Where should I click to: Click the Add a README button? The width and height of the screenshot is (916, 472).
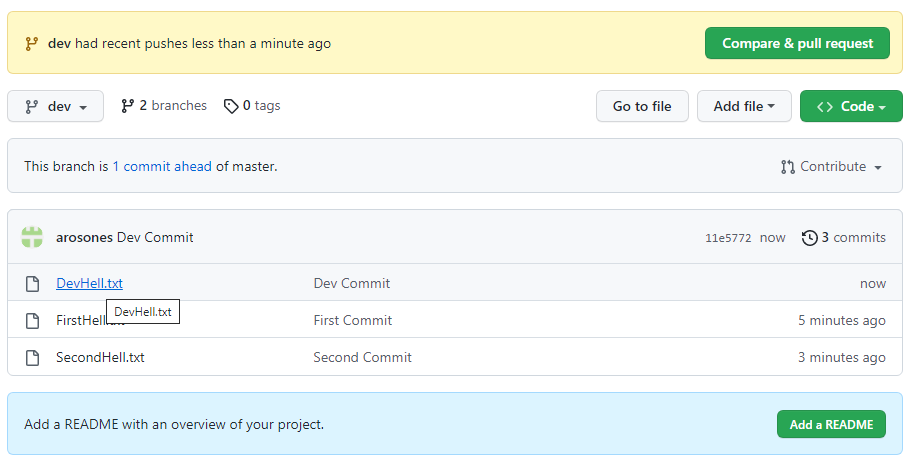point(831,424)
